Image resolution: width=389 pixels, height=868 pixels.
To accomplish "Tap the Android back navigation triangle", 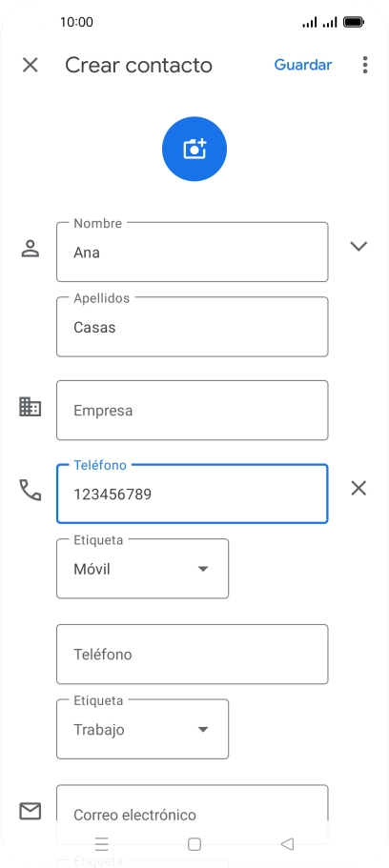I will (x=287, y=843).
